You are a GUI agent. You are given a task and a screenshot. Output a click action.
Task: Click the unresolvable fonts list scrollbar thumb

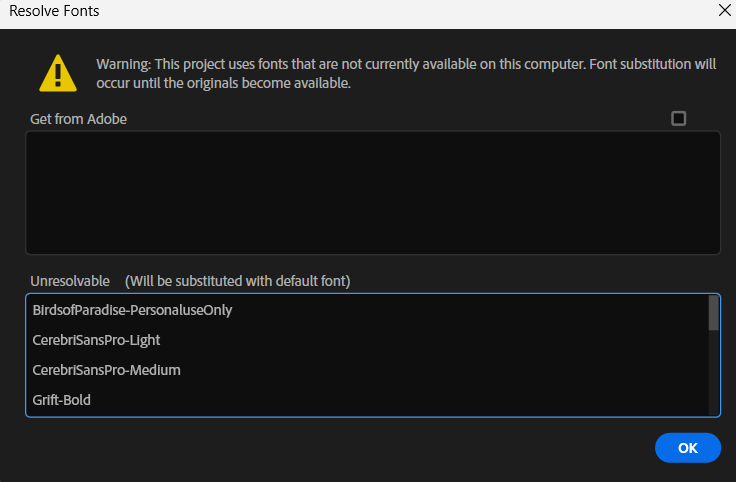click(x=713, y=312)
